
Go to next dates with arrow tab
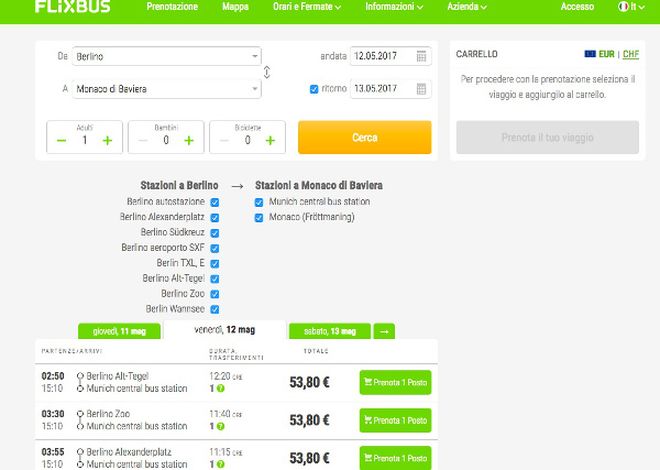384,331
